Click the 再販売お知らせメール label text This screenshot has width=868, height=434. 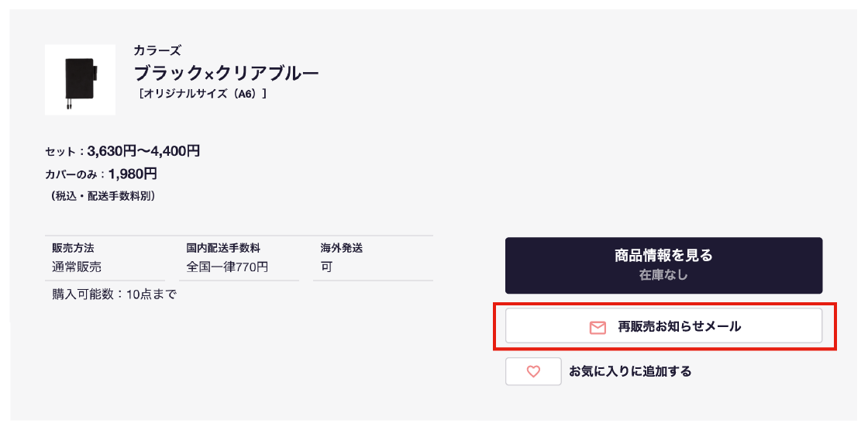[679, 326]
